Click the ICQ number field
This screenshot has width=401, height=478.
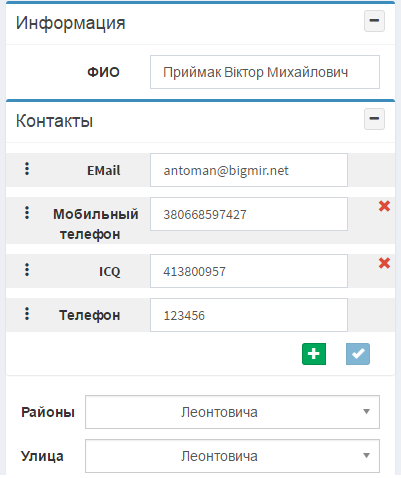click(x=249, y=271)
